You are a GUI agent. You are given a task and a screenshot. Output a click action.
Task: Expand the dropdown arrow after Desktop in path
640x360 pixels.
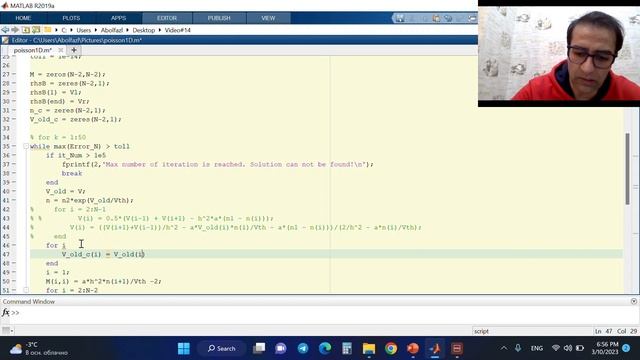tap(160, 30)
